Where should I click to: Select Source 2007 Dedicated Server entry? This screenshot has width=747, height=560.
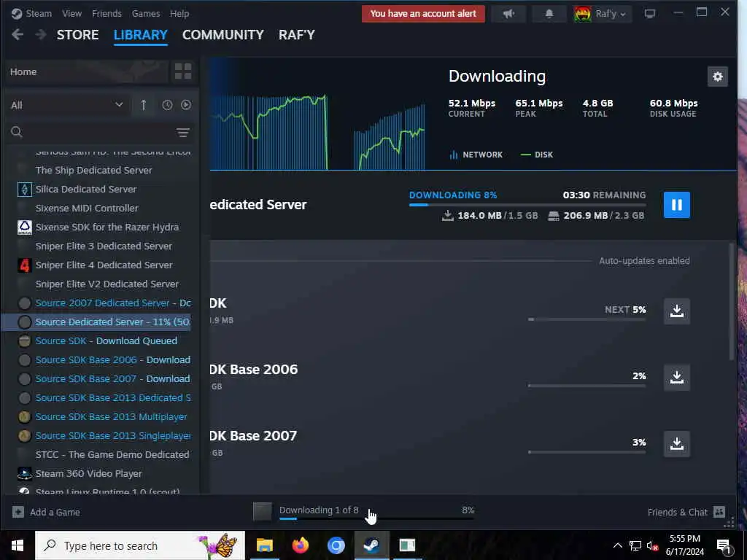(x=104, y=303)
